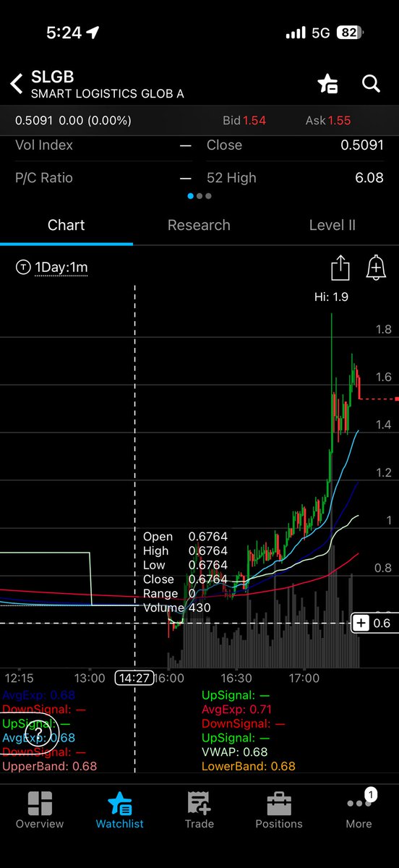Open the Positions bottom tab
Screen dimensions: 399x868
click(x=279, y=810)
